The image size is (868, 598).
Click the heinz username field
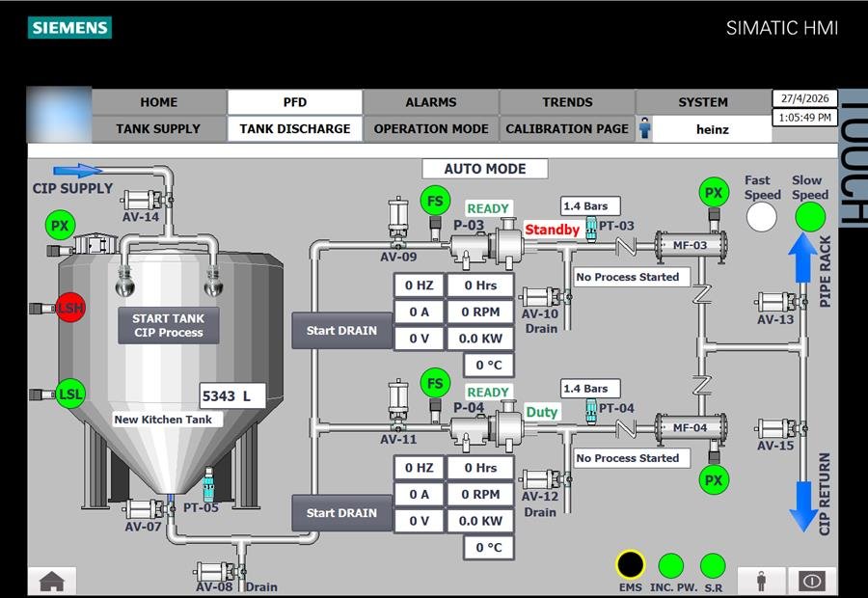click(x=712, y=129)
